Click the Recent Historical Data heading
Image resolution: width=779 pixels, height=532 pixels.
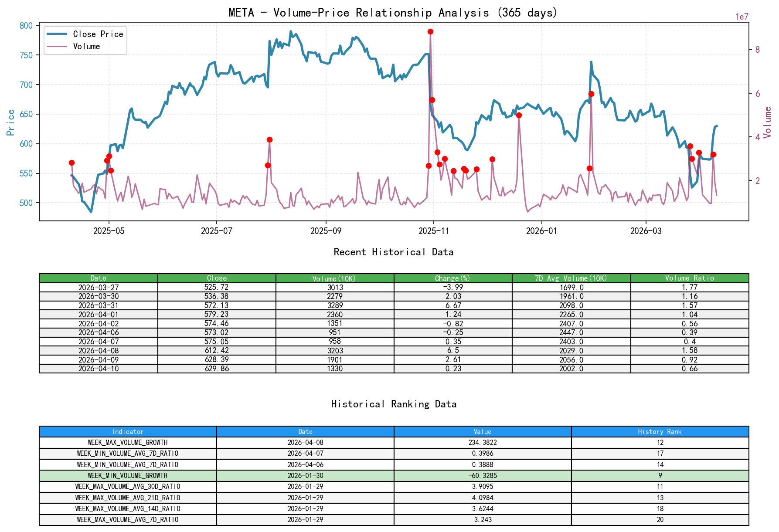point(393,252)
